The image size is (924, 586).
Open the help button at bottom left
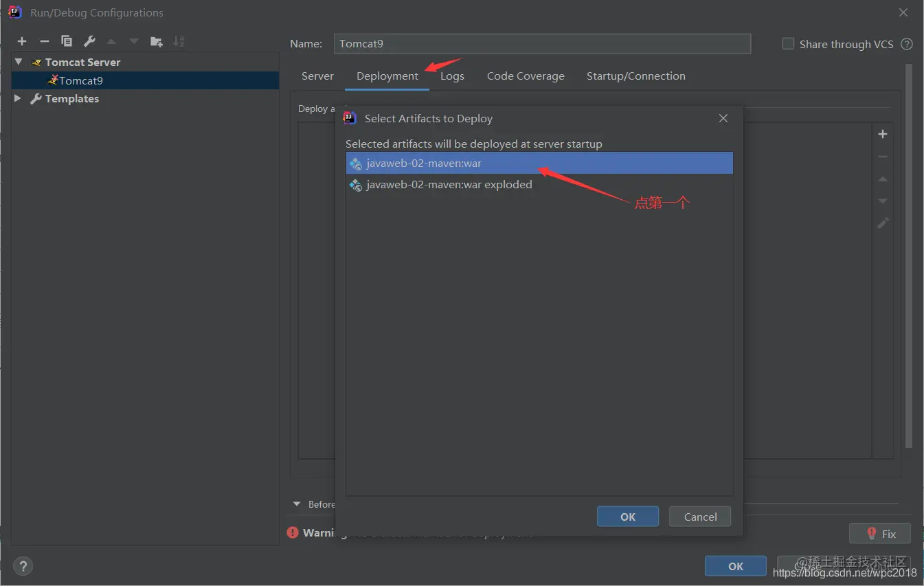click(23, 566)
